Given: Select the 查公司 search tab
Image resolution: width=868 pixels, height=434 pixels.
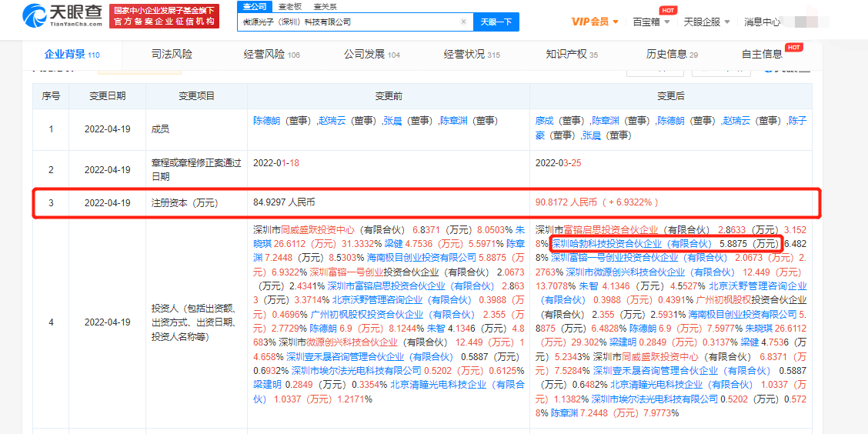Looking at the screenshot, I should coord(255,7).
